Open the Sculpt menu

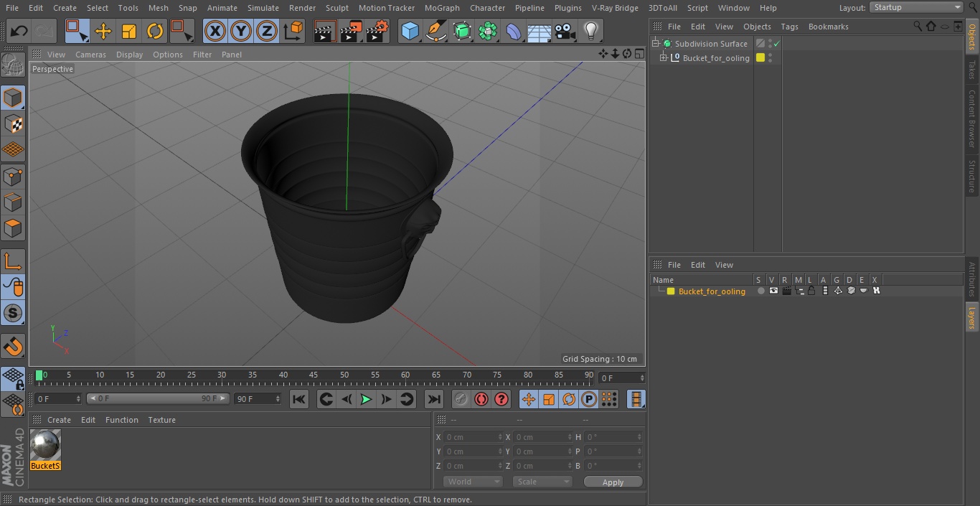click(337, 8)
